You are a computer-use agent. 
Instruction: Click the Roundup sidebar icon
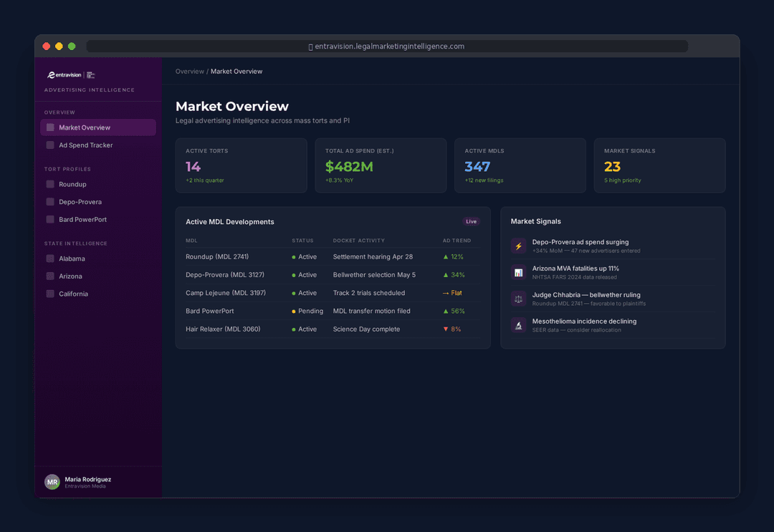pyautogui.click(x=50, y=184)
